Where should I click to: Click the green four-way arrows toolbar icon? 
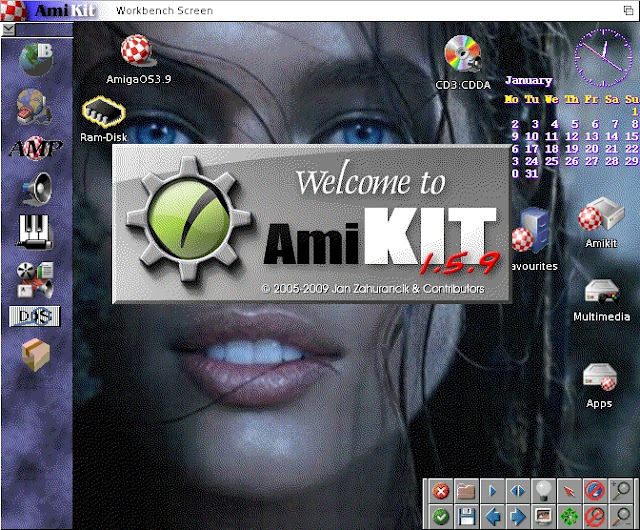569,517
